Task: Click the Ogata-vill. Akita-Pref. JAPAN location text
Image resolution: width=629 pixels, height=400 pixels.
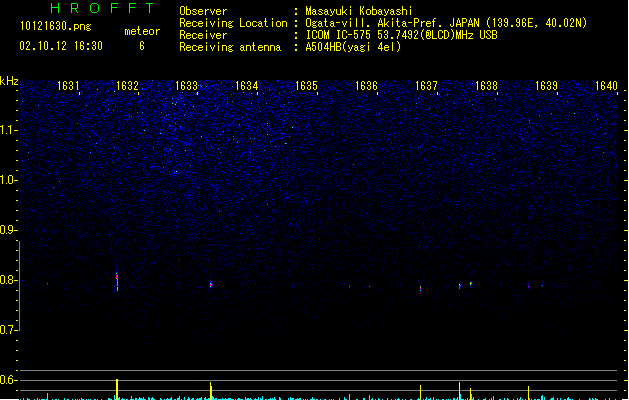Action: click(446, 23)
